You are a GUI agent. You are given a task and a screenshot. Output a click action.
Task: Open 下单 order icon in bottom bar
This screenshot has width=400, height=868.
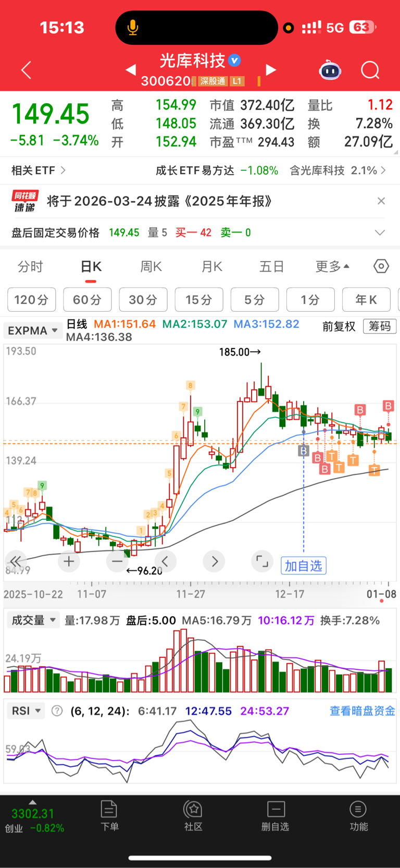(109, 816)
